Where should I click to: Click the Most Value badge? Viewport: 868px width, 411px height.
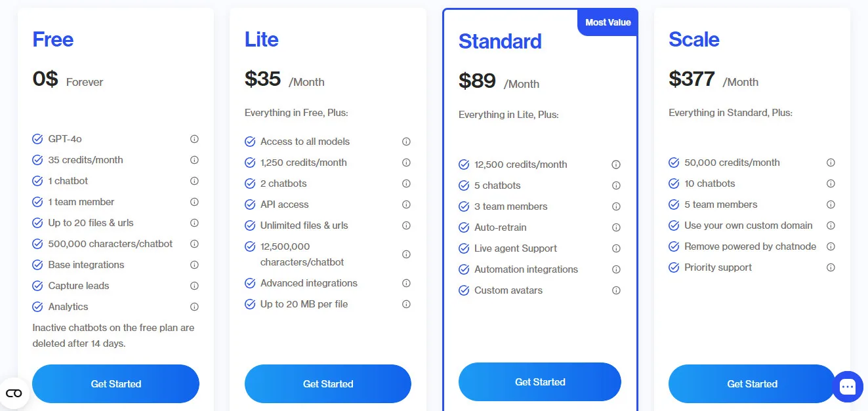tap(607, 22)
